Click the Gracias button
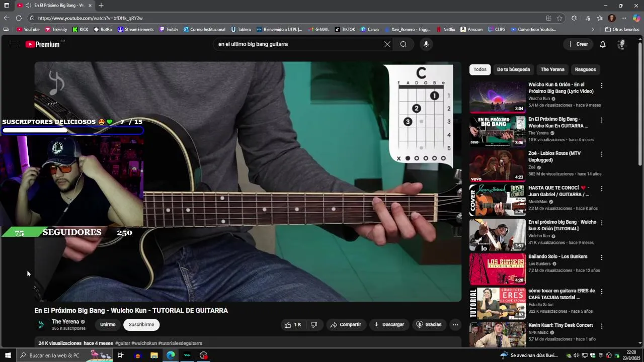 [429, 325]
